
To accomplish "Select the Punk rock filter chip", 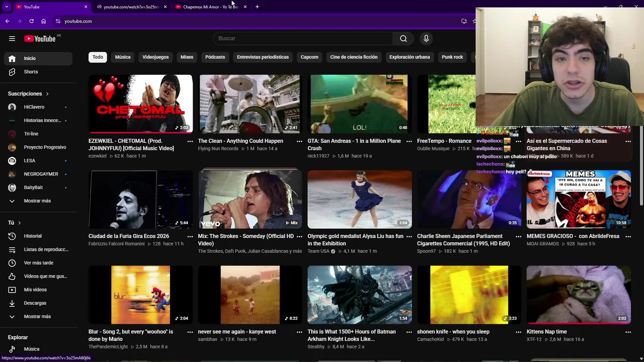I will [x=452, y=57].
